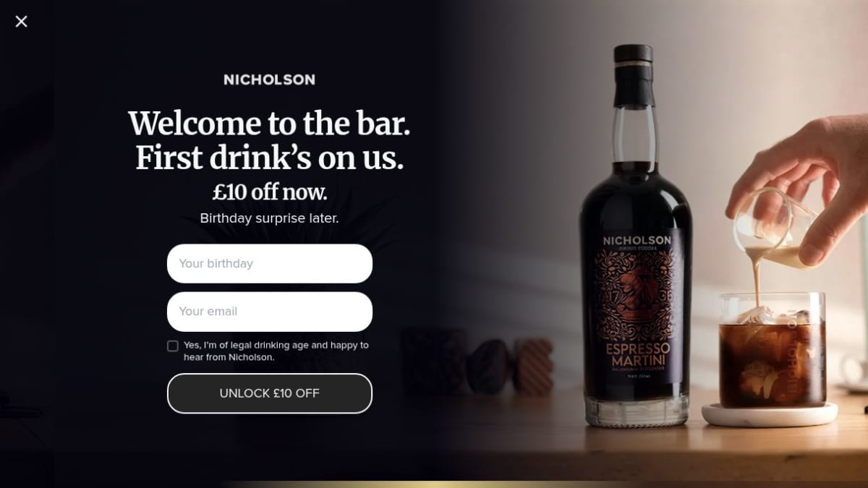Click the iced coffee glass
The width and height of the screenshot is (868, 488).
pos(772,349)
